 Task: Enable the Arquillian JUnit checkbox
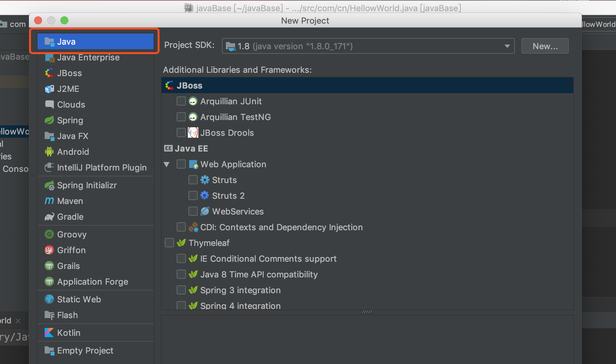click(181, 101)
